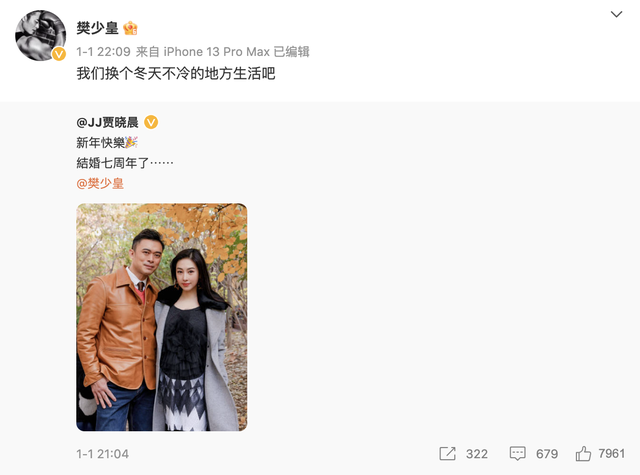Click the verified V badge on avatar
This screenshot has width=640, height=475.
click(x=59, y=54)
